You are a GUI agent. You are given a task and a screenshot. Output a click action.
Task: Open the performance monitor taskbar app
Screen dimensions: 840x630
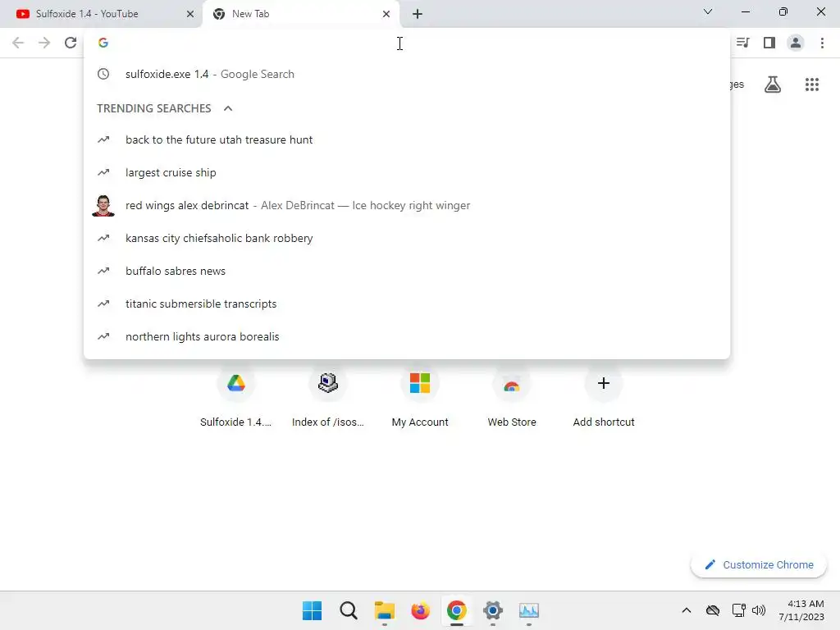click(529, 610)
